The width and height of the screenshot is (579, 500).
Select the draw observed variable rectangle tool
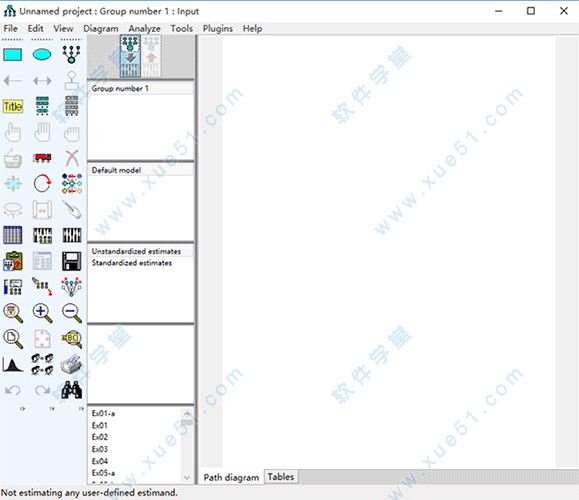pyautogui.click(x=13, y=55)
